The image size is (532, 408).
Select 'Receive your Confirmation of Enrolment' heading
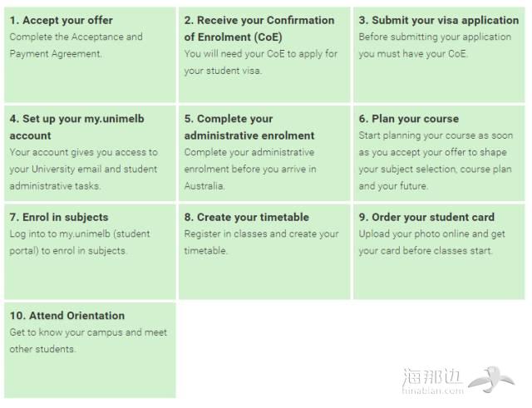pos(259,28)
